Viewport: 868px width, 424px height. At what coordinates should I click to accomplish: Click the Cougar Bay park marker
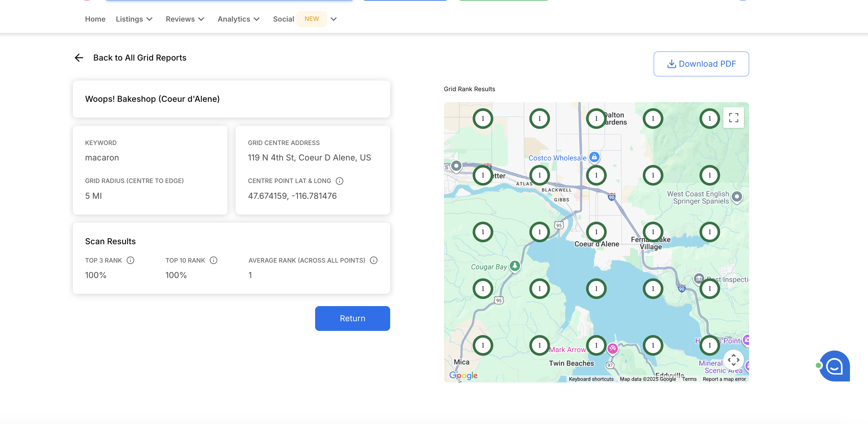(x=515, y=266)
